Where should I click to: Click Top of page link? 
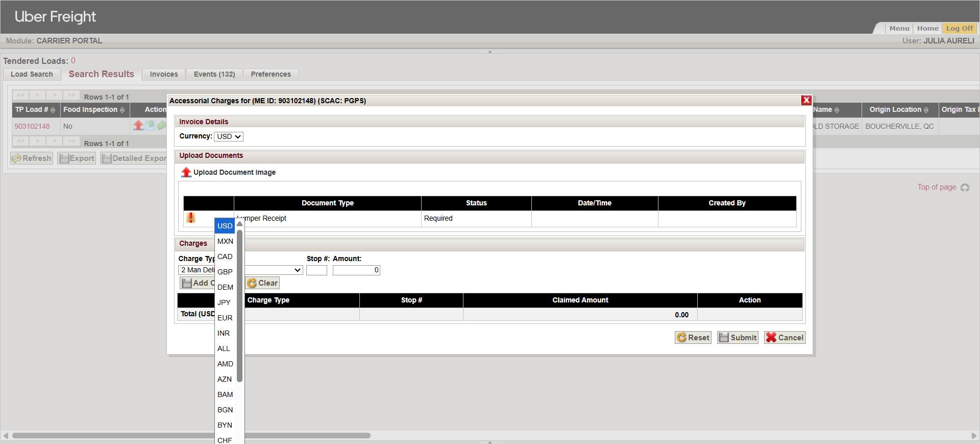click(x=937, y=187)
